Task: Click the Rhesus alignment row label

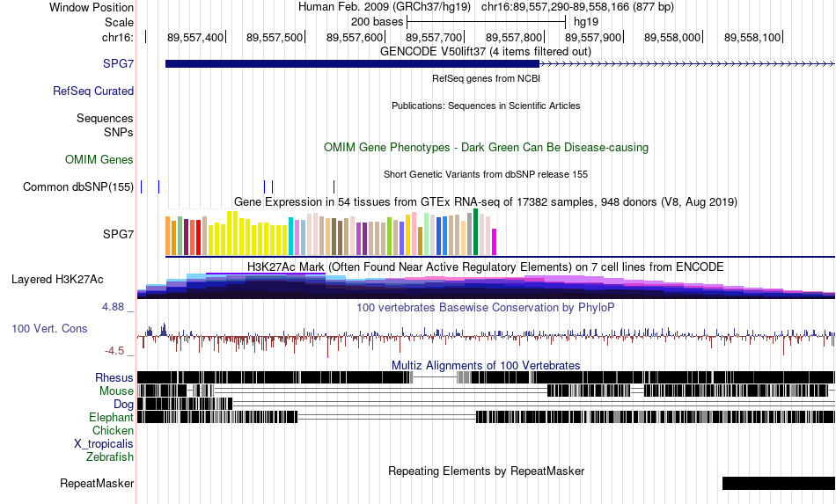Action: (x=114, y=377)
